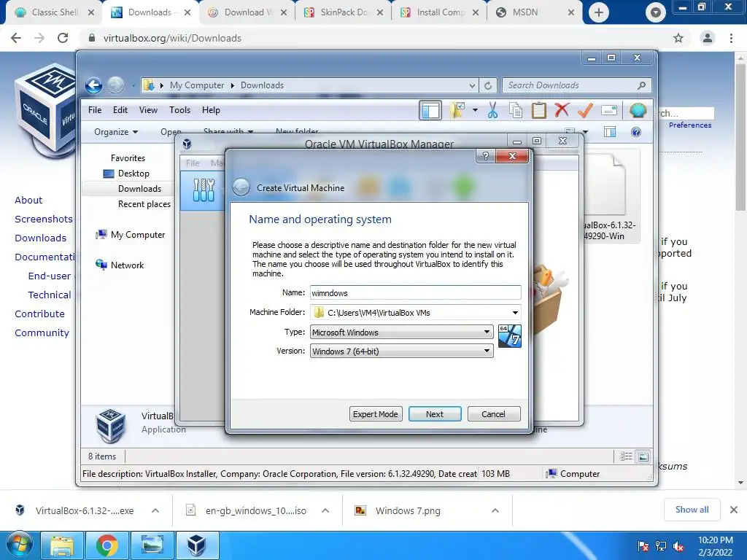747x560 pixels.
Task: Switch to Expert Mode
Action: tap(376, 414)
